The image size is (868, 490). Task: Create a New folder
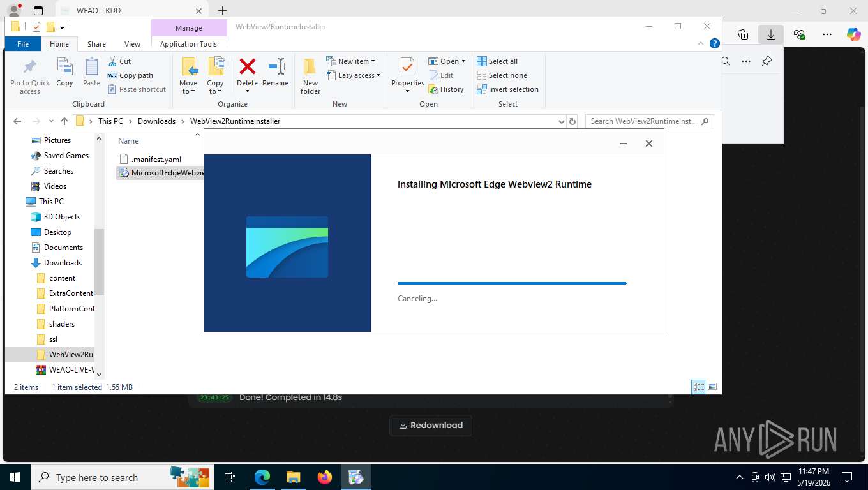click(310, 76)
